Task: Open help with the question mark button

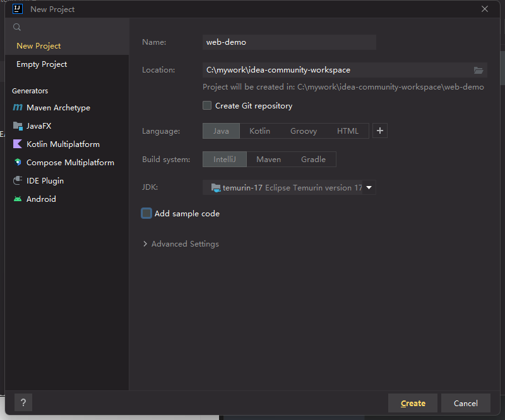Action: point(23,402)
